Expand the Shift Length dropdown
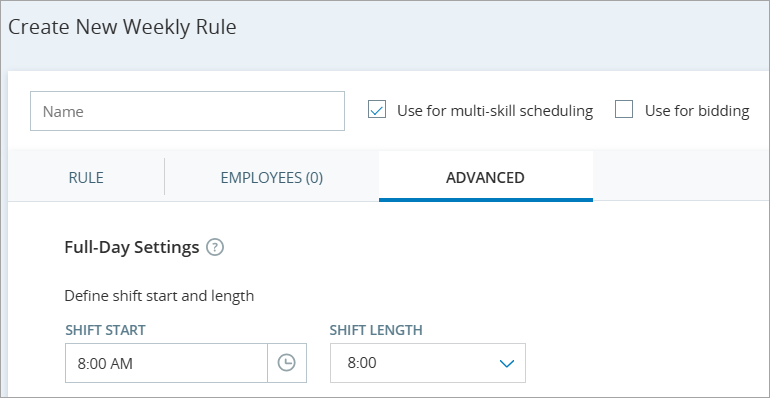 click(428, 363)
